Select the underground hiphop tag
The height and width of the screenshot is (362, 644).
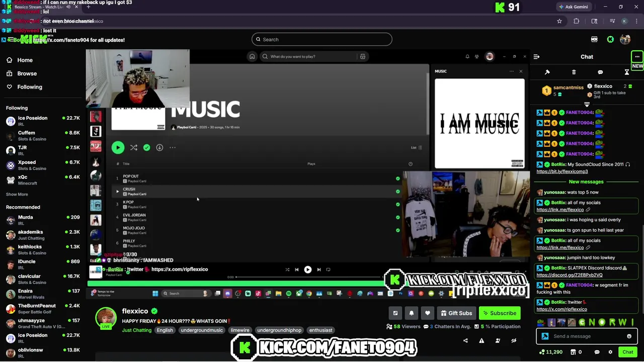point(279,330)
